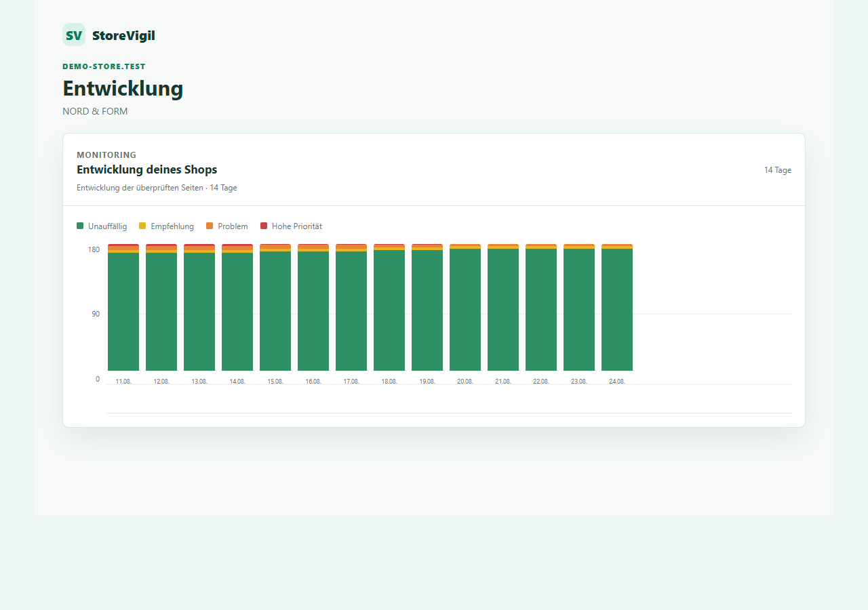The image size is (868, 610).
Task: Select the bar for 20.08.
Action: [465, 307]
